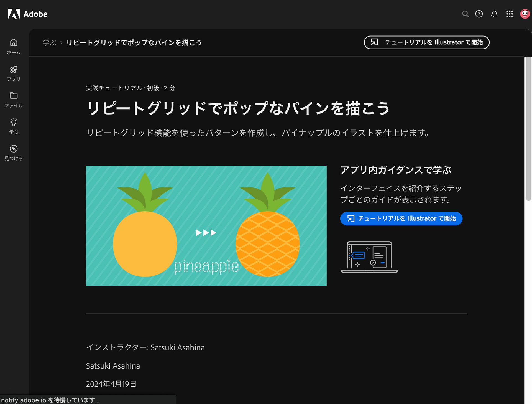Open アプリ in the sidebar
This screenshot has height=404, width=532.
click(14, 73)
